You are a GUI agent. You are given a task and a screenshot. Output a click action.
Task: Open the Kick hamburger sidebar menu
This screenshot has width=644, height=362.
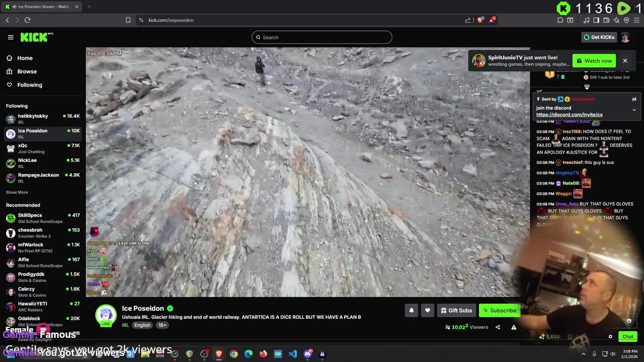11,37
